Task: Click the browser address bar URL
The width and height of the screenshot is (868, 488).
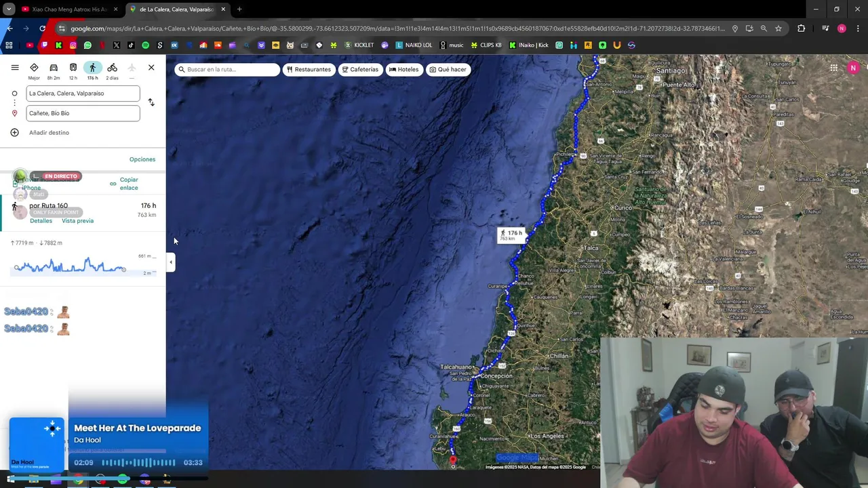Action: coord(397,28)
